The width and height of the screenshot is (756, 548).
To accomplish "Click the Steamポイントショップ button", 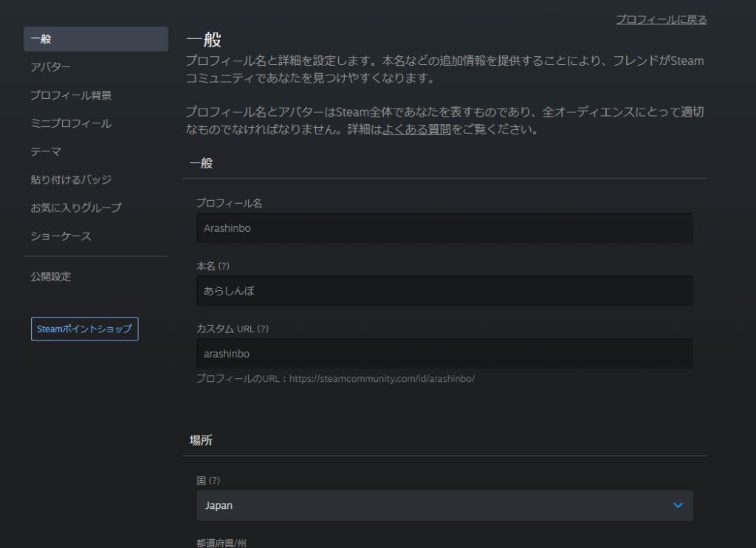I will [x=84, y=329].
